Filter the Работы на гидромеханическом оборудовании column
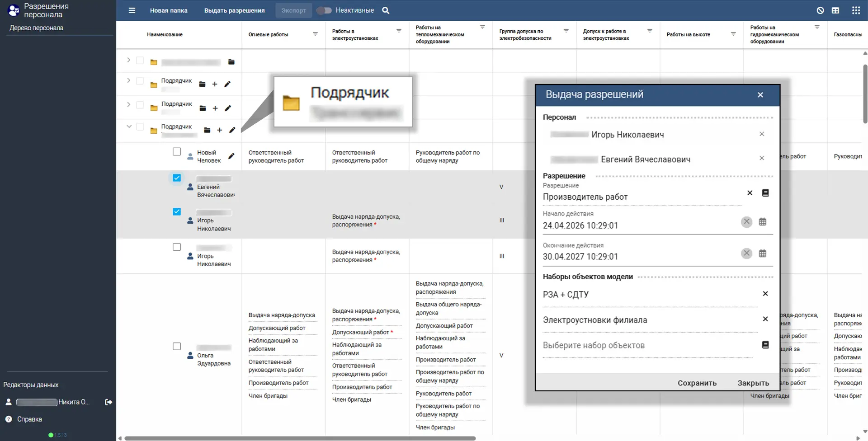The height and width of the screenshot is (441, 868). (x=817, y=27)
